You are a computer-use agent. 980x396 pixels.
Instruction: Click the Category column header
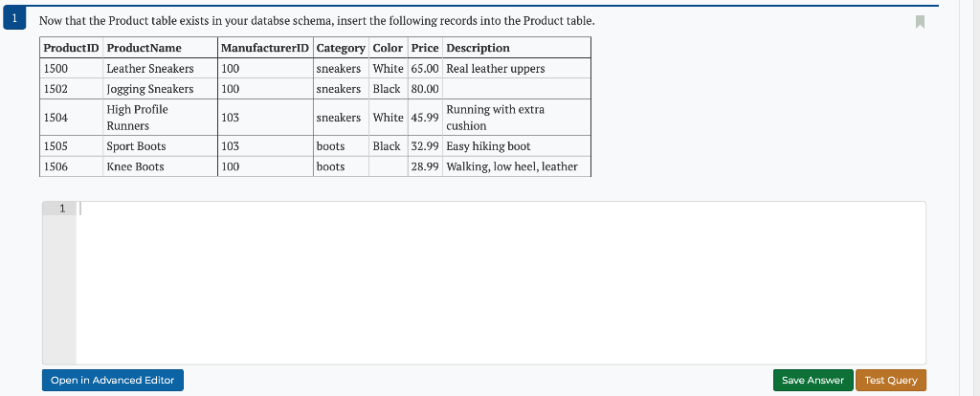341,48
